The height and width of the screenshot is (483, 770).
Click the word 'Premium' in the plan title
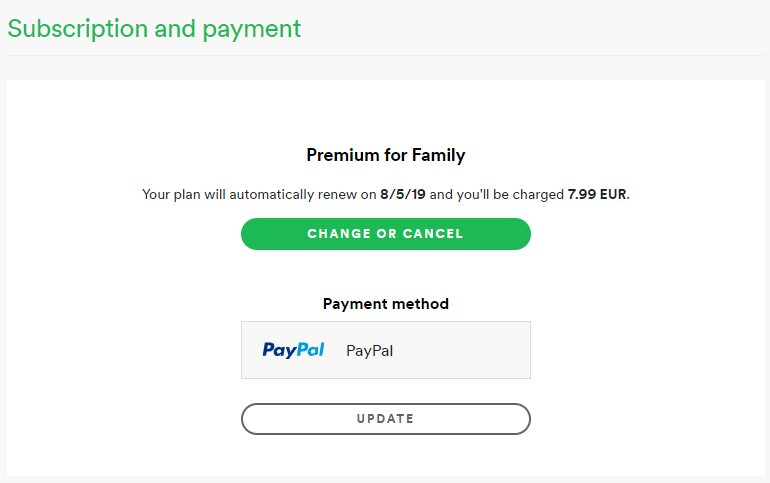tap(343, 155)
